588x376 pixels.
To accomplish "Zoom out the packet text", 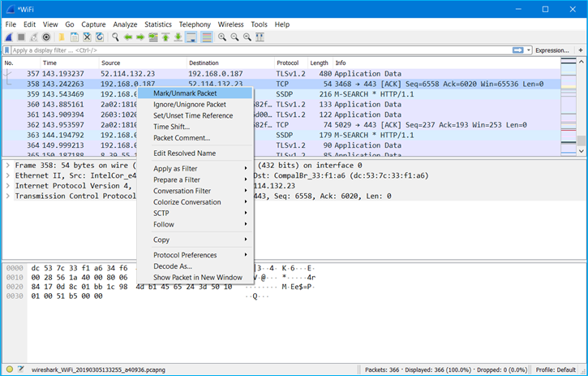I will [234, 37].
